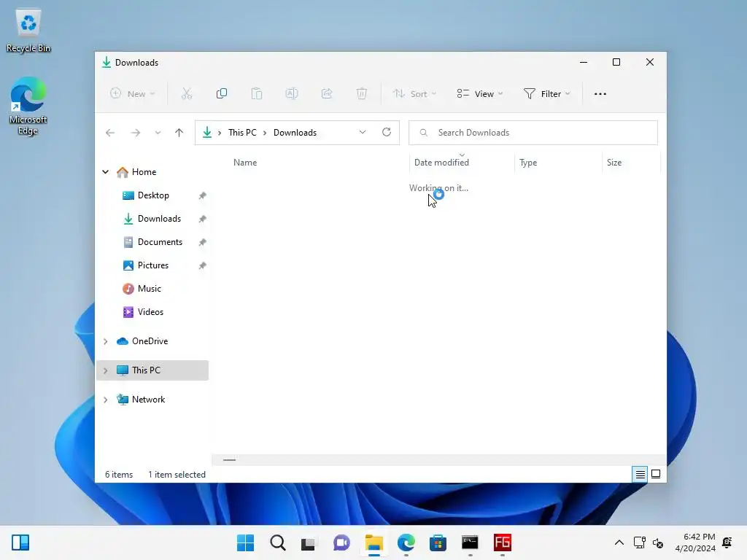
Task: Open the Windows Start menu
Action: click(x=245, y=542)
